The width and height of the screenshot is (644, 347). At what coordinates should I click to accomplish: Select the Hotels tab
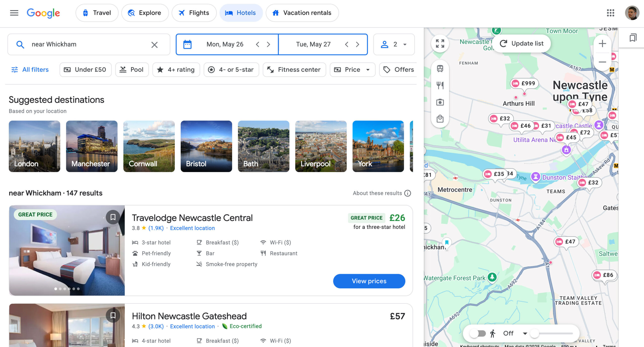coord(241,13)
